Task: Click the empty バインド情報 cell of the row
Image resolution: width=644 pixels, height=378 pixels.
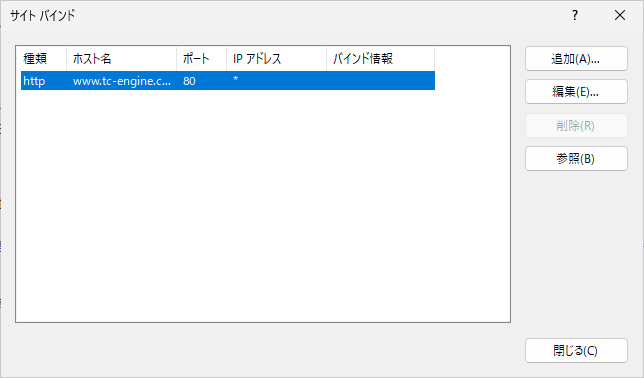Action: (380, 81)
